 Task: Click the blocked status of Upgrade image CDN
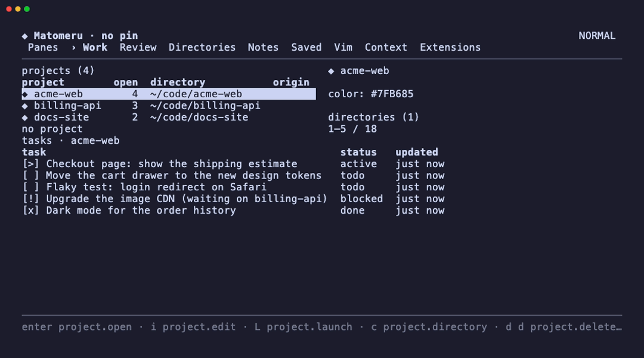(361, 199)
